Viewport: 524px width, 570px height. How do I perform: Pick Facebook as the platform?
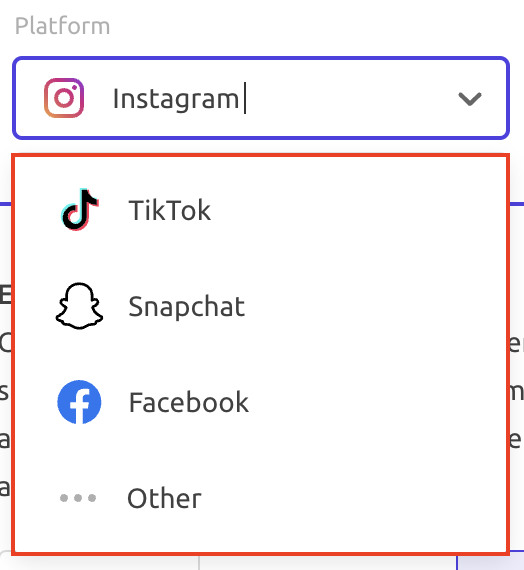pyautogui.click(x=261, y=402)
